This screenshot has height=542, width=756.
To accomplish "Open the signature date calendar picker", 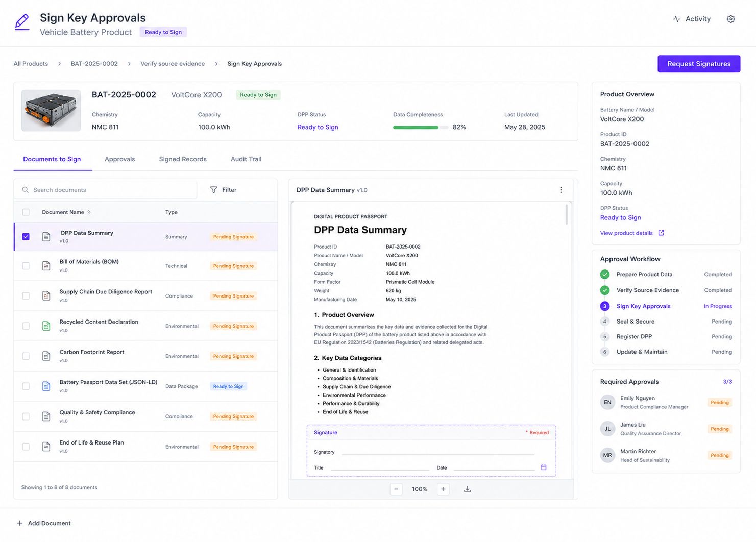I will (x=543, y=467).
